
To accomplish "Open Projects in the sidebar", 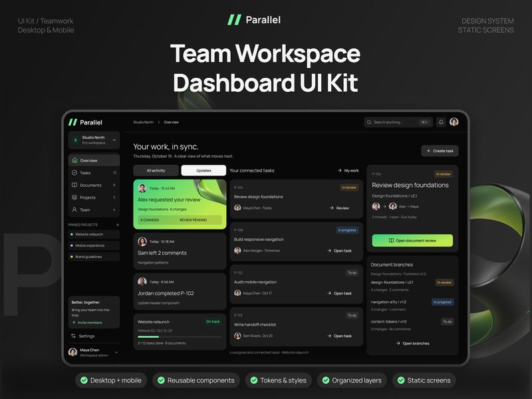I will click(94, 198).
